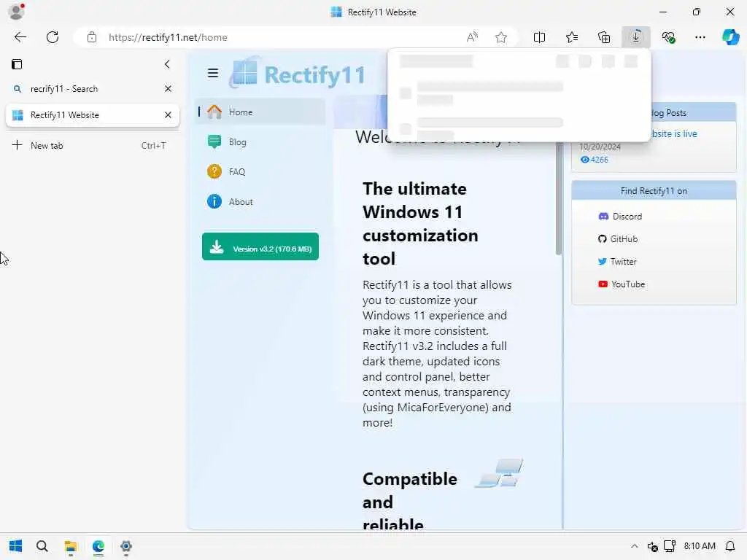Open the Favorites list icon
Image resolution: width=747 pixels, height=560 pixels.
[572, 37]
